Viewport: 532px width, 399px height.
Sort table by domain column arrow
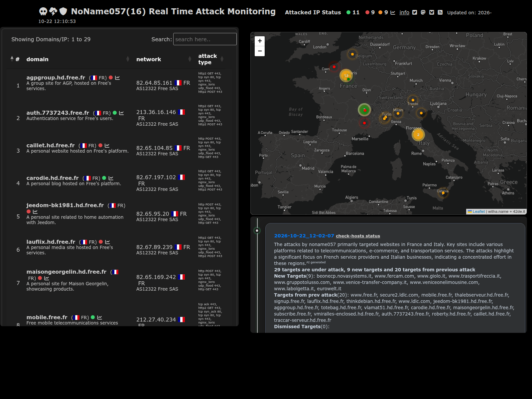pos(128,59)
